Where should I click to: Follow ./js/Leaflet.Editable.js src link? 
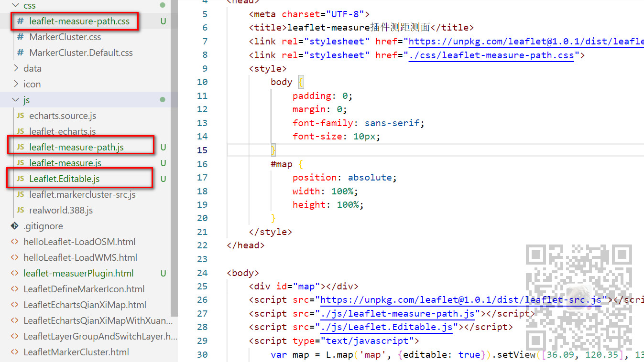386,327
